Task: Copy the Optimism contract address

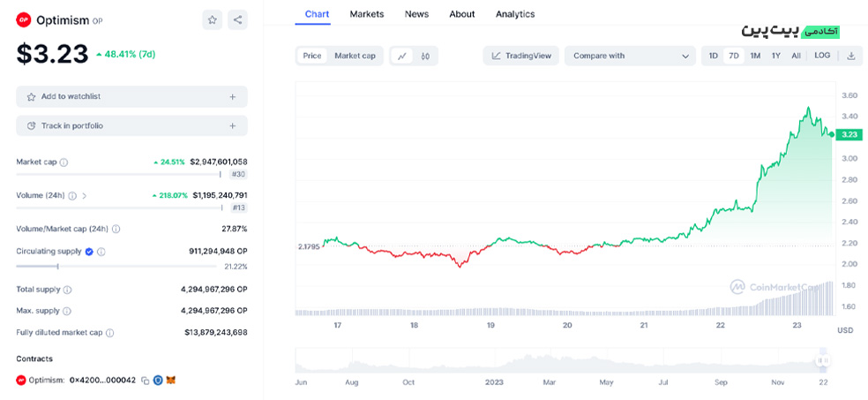Action: coord(145,381)
